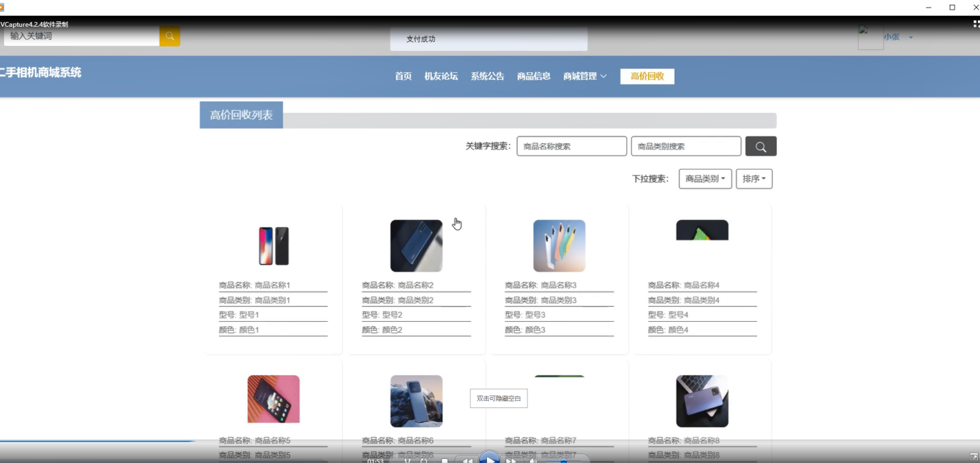
Task: Go to 首页 in navigation bar
Action: pos(403,76)
